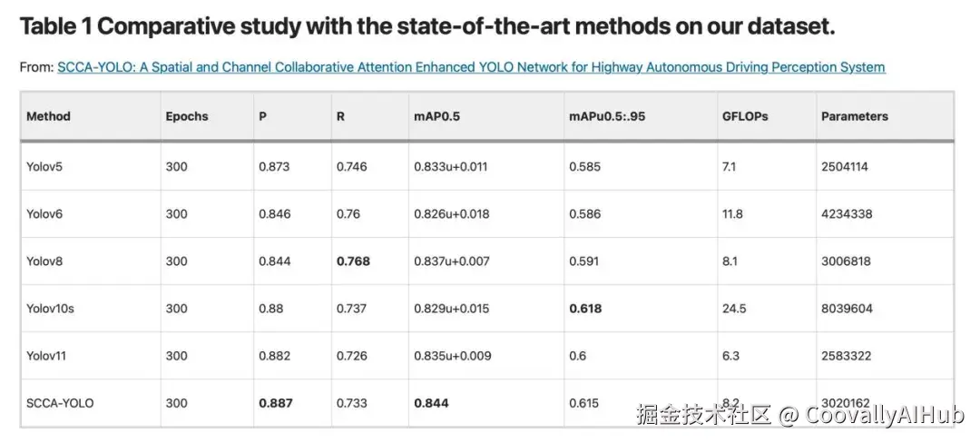
Task: Click the bold 0.768 recall value
Action: pyautogui.click(x=353, y=261)
